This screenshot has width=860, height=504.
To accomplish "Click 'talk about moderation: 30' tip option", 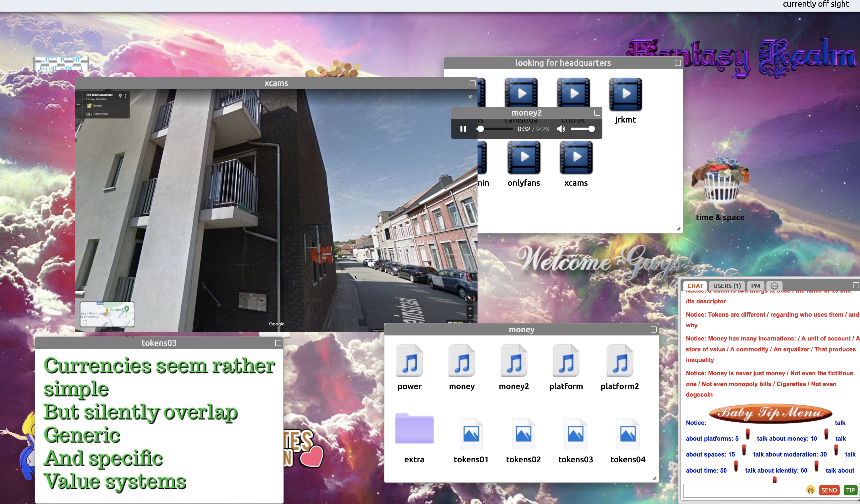I will 790,454.
